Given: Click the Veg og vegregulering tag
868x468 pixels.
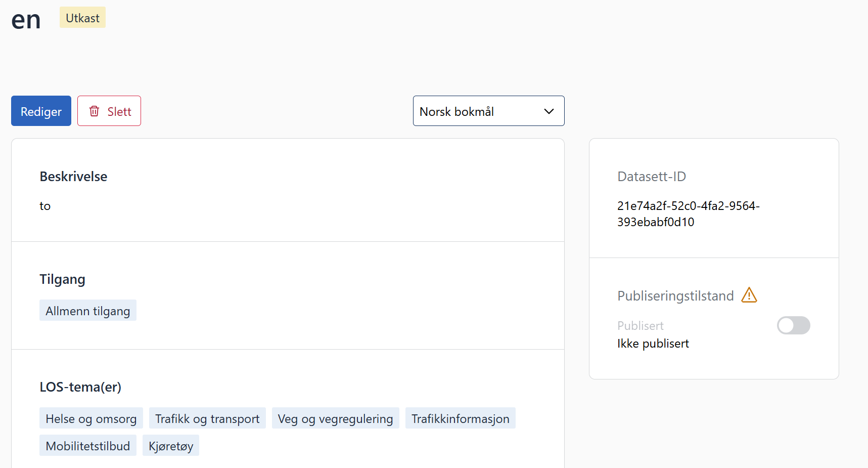Looking at the screenshot, I should point(335,418).
